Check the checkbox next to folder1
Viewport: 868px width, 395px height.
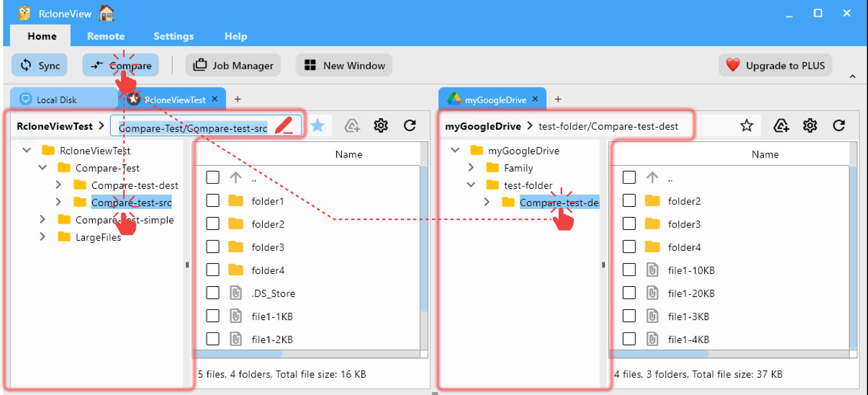213,201
